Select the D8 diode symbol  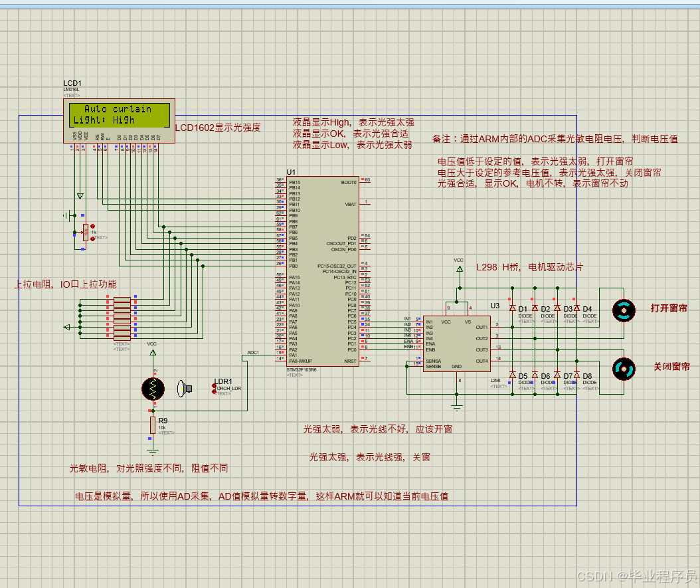tap(576, 375)
